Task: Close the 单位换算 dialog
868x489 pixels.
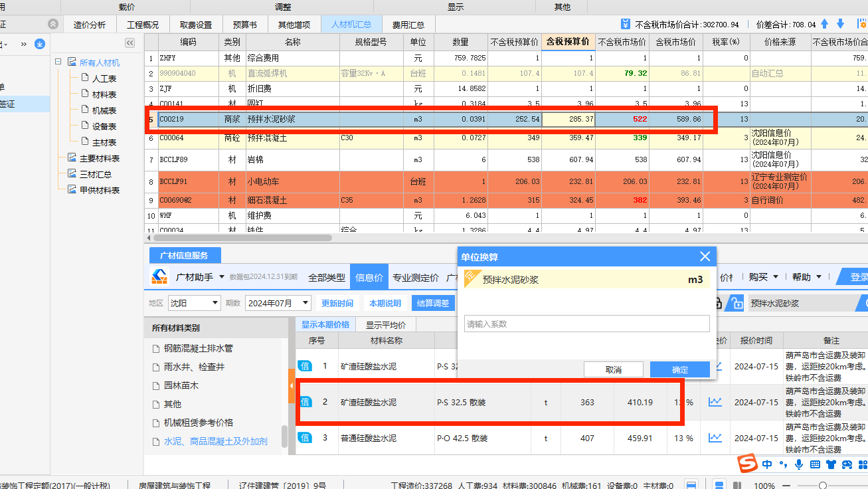Action: (705, 256)
